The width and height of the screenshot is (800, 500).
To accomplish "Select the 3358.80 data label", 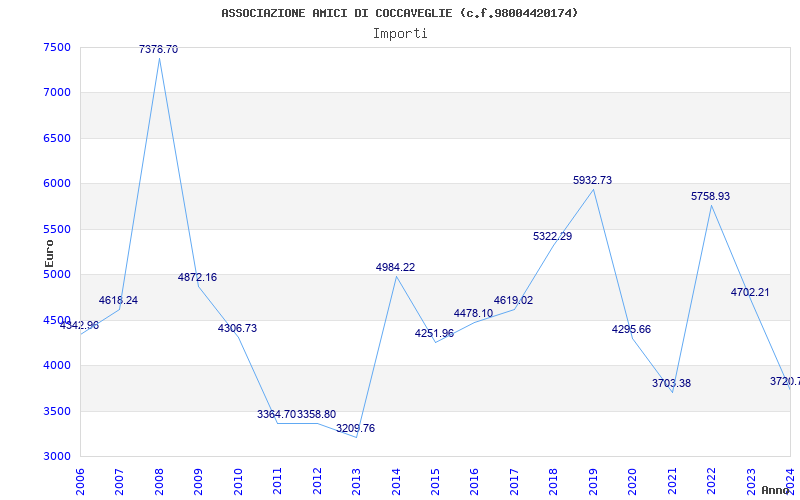I will click(316, 414).
